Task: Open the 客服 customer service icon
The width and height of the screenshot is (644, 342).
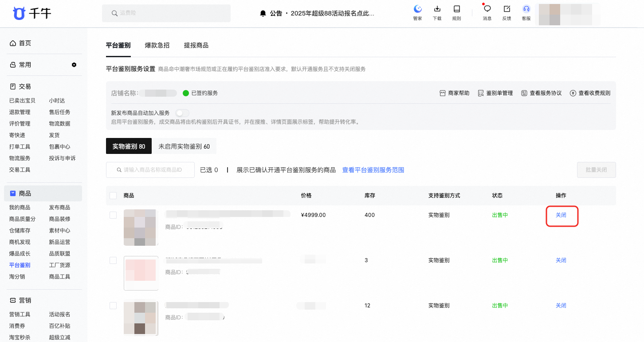Action: click(526, 9)
